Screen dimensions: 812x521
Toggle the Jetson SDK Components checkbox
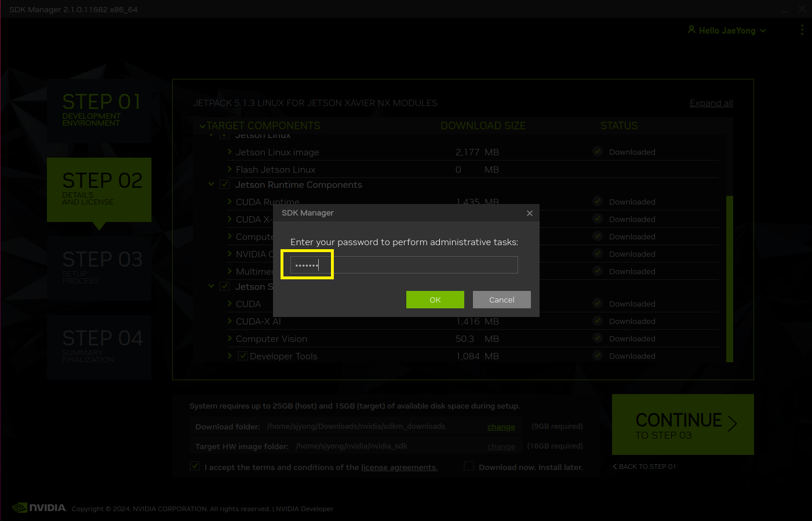224,286
